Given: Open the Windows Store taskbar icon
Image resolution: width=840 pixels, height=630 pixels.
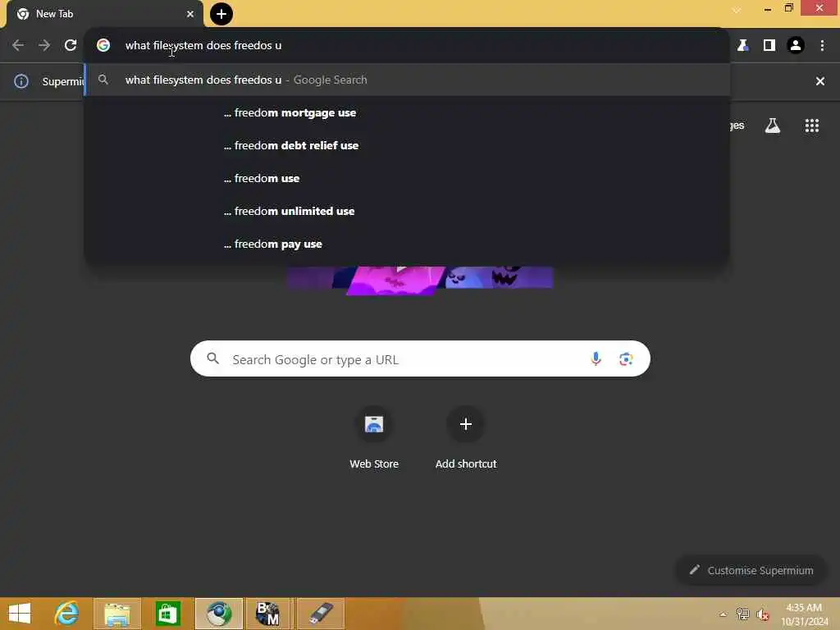Looking at the screenshot, I should (x=167, y=614).
